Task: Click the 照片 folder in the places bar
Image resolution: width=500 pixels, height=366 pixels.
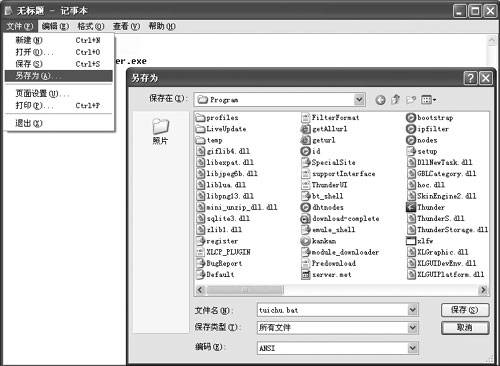Action: 160,131
